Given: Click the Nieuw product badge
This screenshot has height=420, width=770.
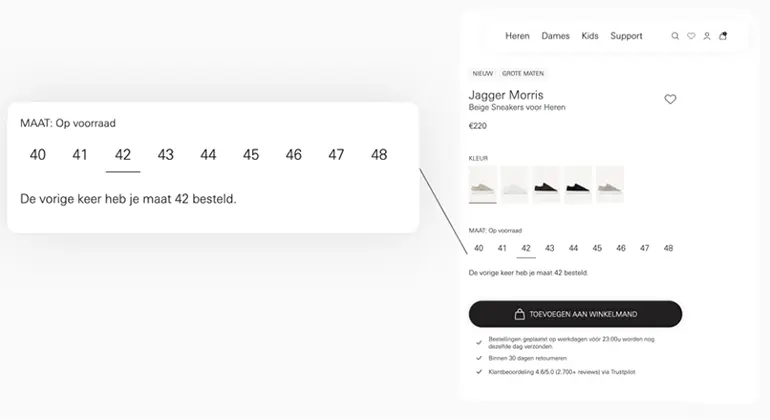Looking at the screenshot, I should pos(483,74).
